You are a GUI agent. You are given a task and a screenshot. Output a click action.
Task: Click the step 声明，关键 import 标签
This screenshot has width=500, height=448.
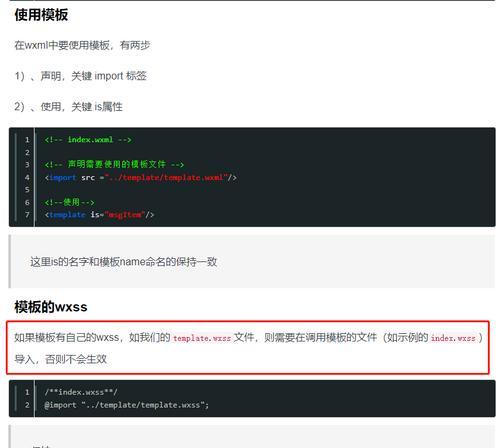[80, 76]
